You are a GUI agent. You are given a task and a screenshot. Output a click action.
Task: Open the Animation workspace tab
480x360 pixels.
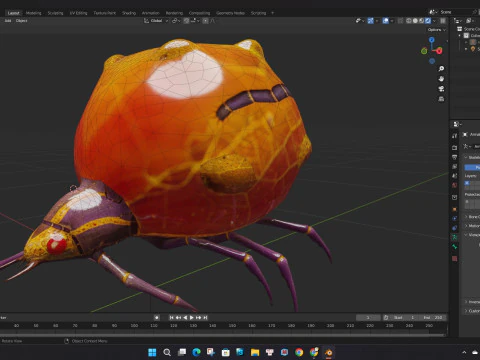coord(151,13)
